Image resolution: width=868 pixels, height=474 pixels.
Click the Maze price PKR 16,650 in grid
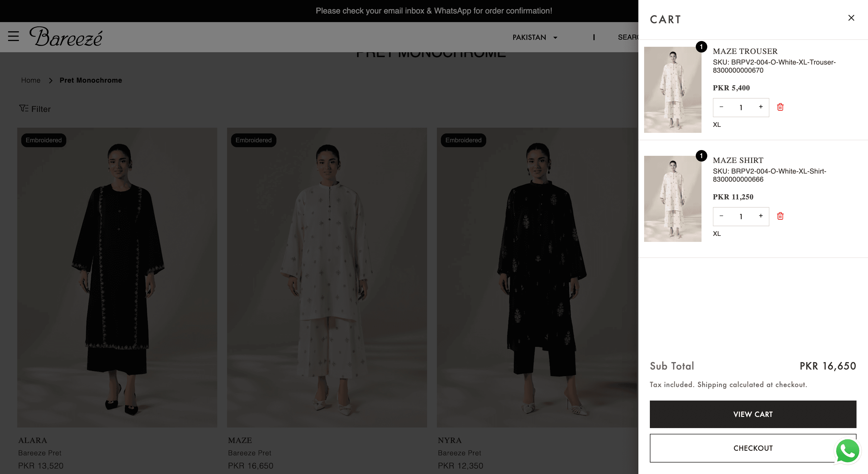(251, 466)
